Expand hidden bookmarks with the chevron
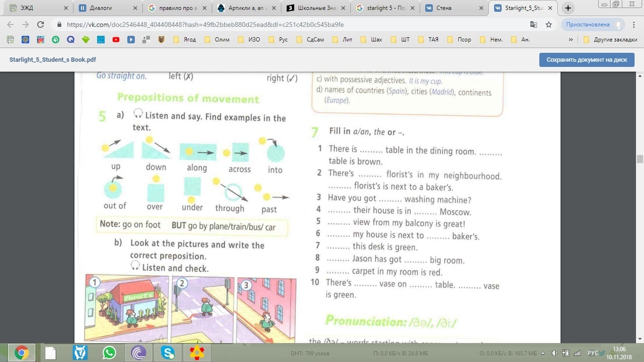644x362 pixels. [571, 40]
